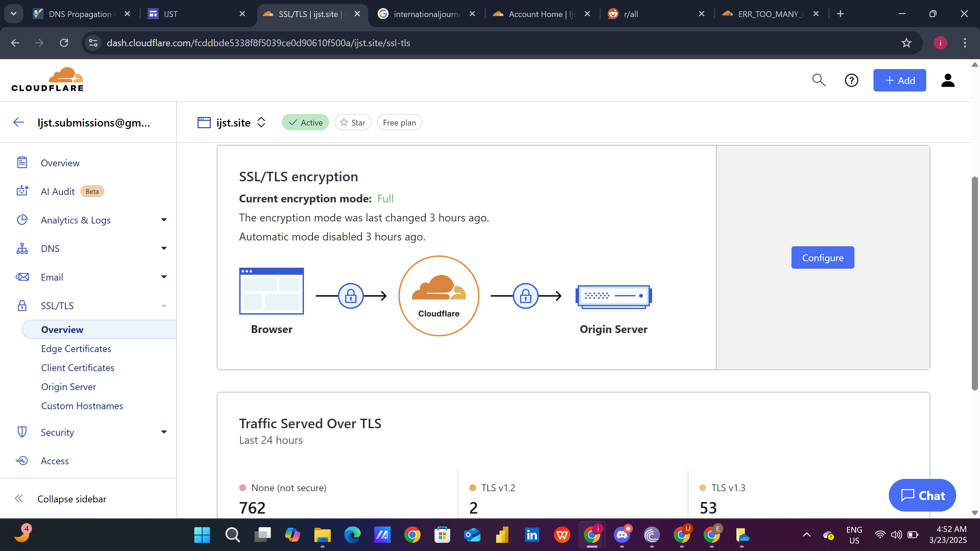980x551 pixels.
Task: Switch to the ERR_TOO_MANY browser tab
Action: point(768,14)
